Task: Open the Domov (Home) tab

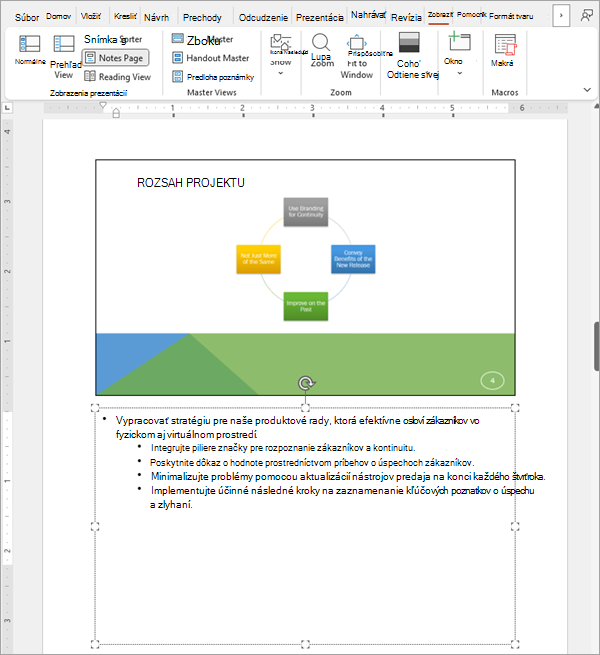Action: pos(58,16)
